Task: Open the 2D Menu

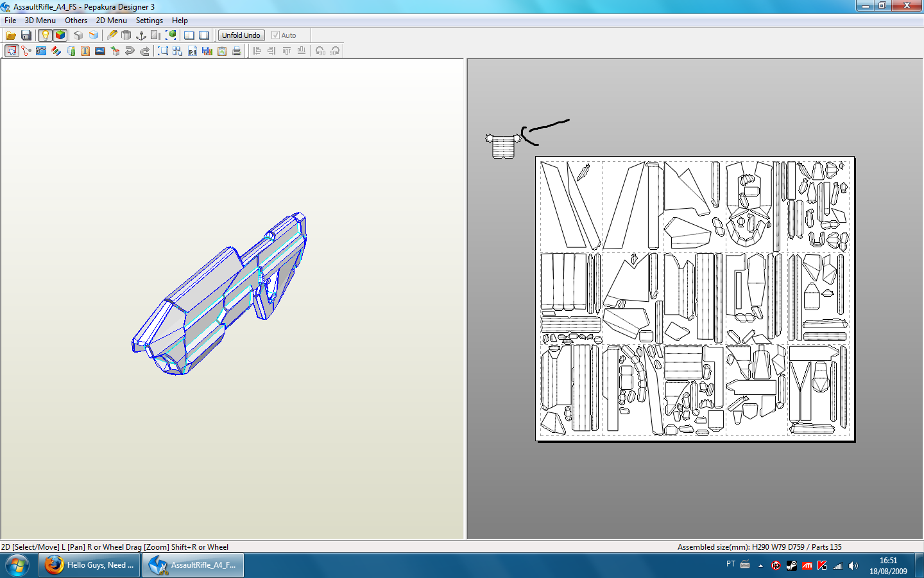Action: pyautogui.click(x=112, y=21)
